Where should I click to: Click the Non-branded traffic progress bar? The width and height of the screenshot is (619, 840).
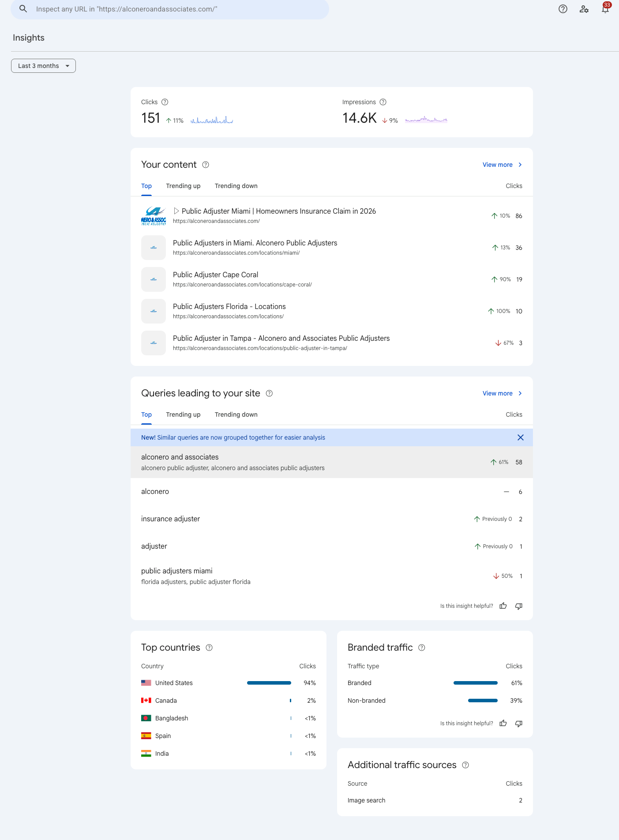[483, 701]
